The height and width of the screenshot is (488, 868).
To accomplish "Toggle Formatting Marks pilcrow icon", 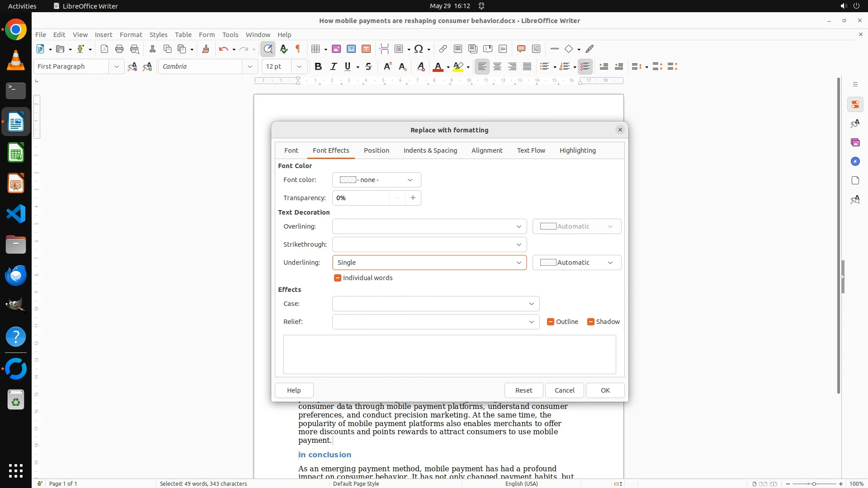I will click(298, 49).
